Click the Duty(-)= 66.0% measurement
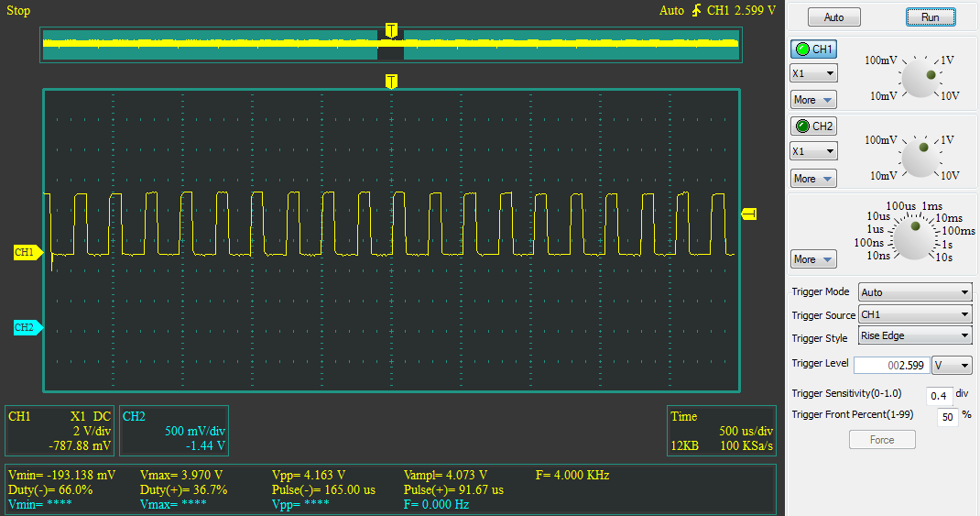Image resolution: width=980 pixels, height=516 pixels. [x=50, y=489]
